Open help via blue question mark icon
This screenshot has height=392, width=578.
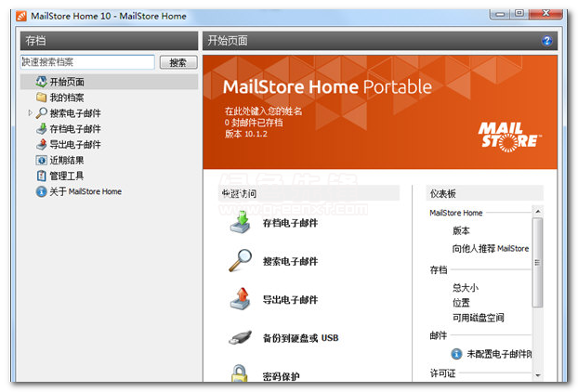point(546,41)
